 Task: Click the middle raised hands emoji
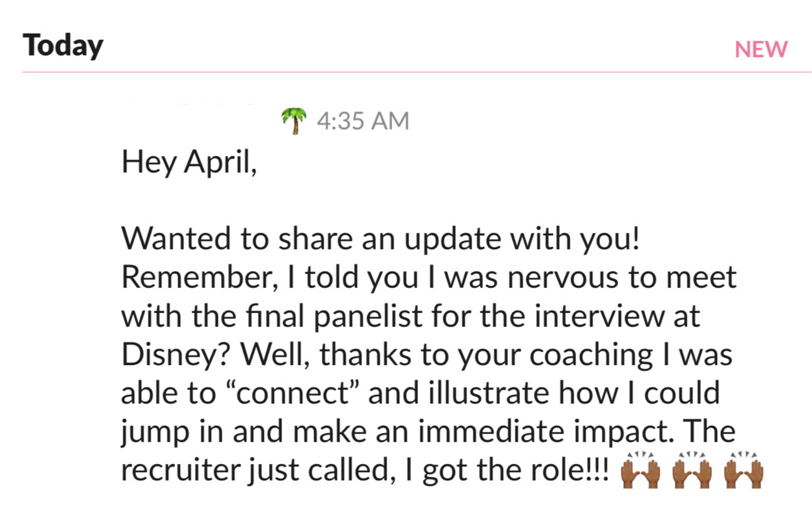point(692,471)
